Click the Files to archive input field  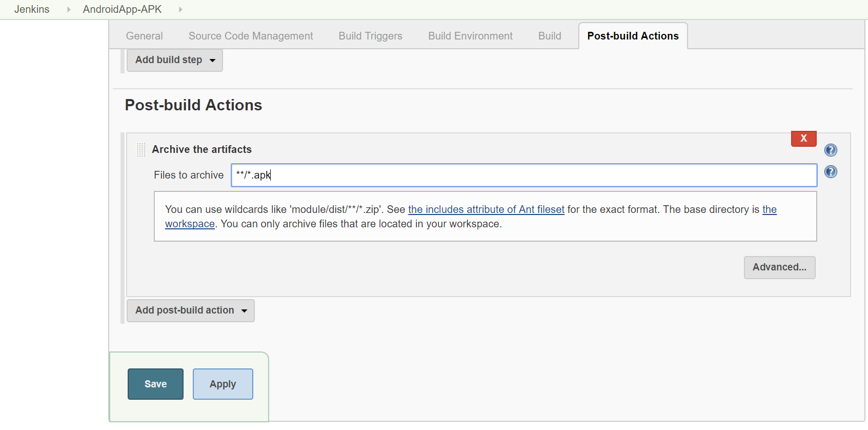pyautogui.click(x=523, y=175)
